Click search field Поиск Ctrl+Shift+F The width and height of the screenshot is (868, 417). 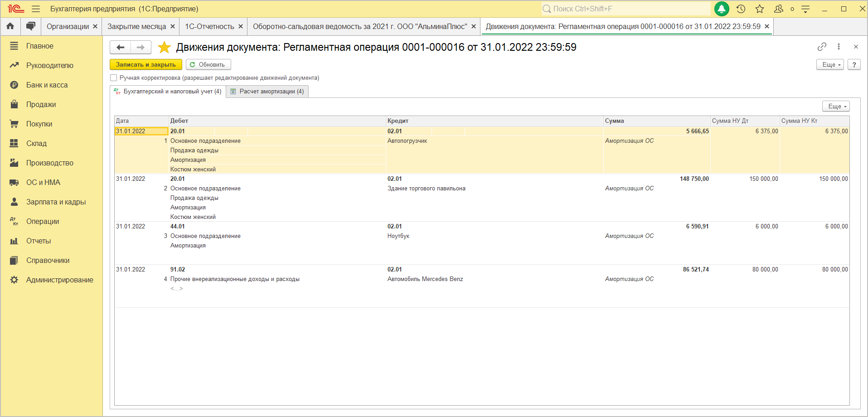pyautogui.click(x=626, y=9)
